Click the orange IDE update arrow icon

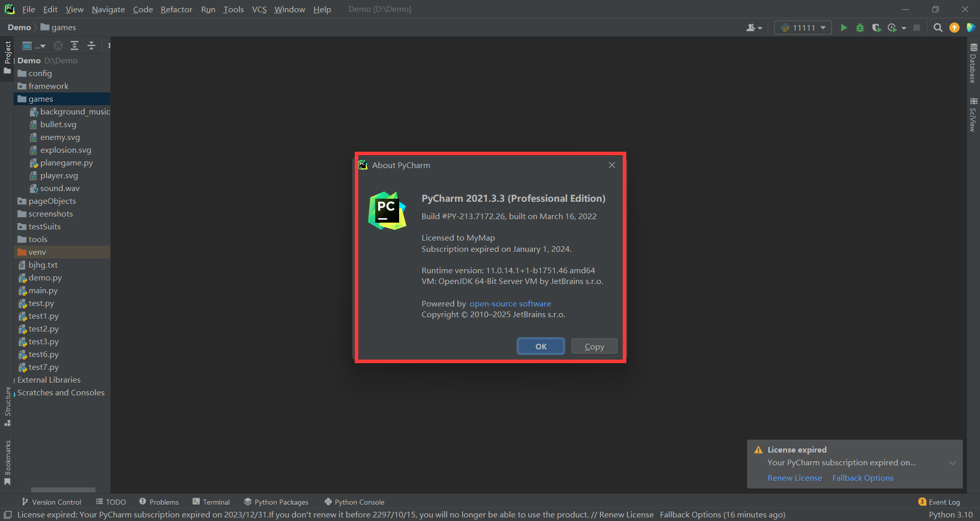point(954,28)
